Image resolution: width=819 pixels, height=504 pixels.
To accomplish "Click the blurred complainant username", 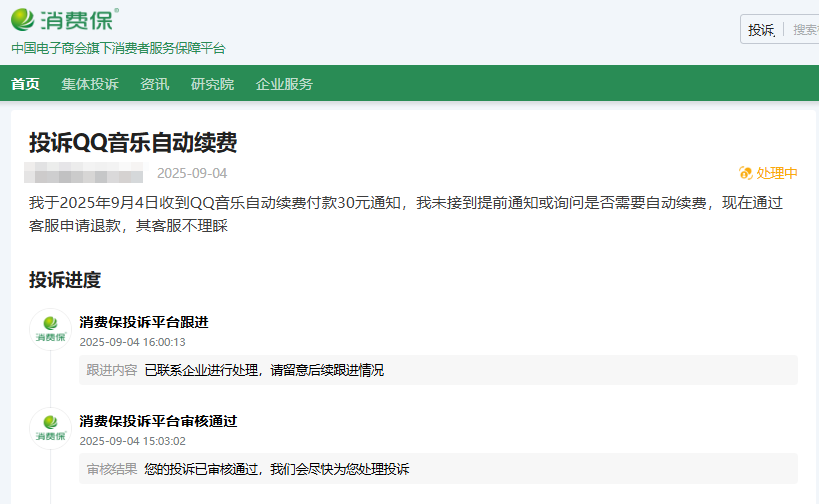I will 85,173.
